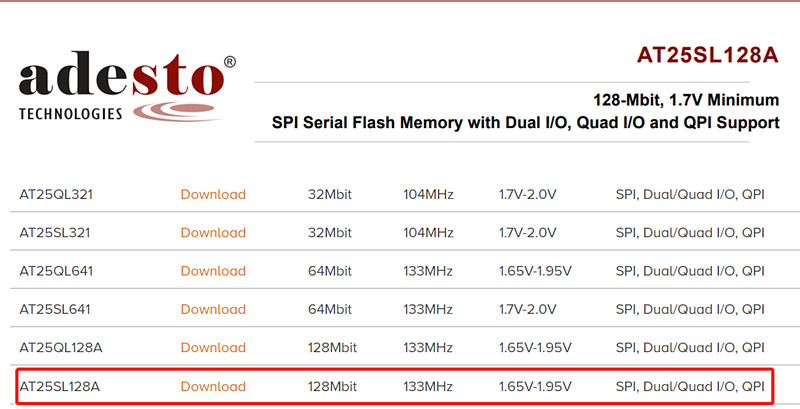Download the AT25SL321 datasheet
This screenshot has width=800, height=409.
click(213, 233)
